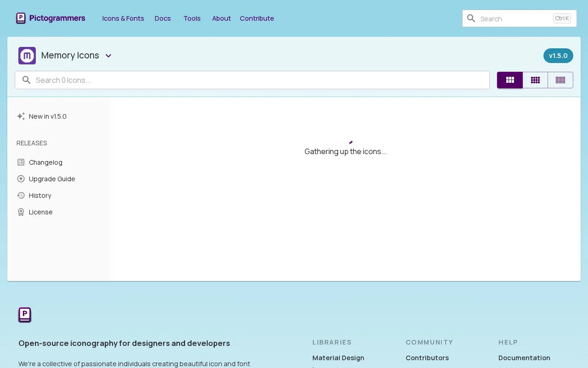Open the Upgrade Guide link
588x368 pixels.
coord(52,179)
